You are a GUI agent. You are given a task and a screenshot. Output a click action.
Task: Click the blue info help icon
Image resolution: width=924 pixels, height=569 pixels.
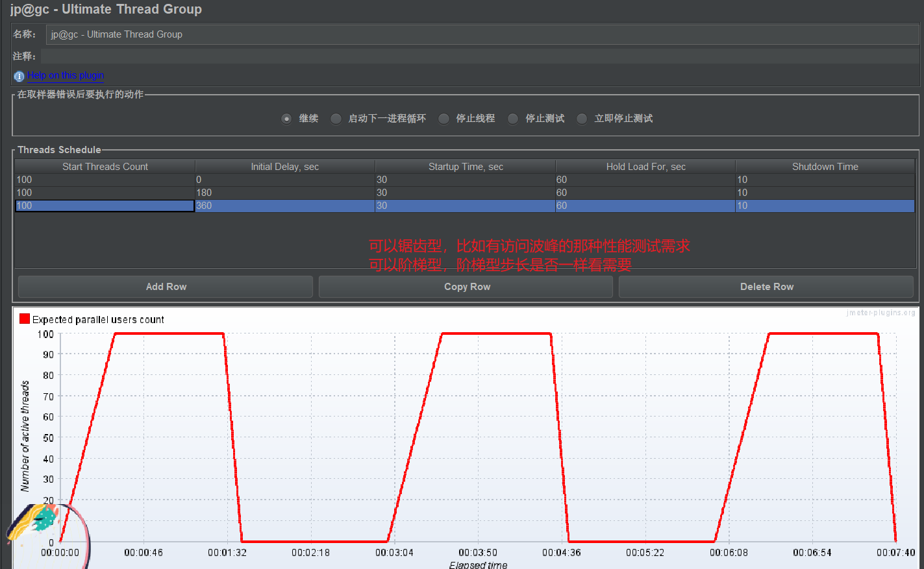pyautogui.click(x=19, y=76)
